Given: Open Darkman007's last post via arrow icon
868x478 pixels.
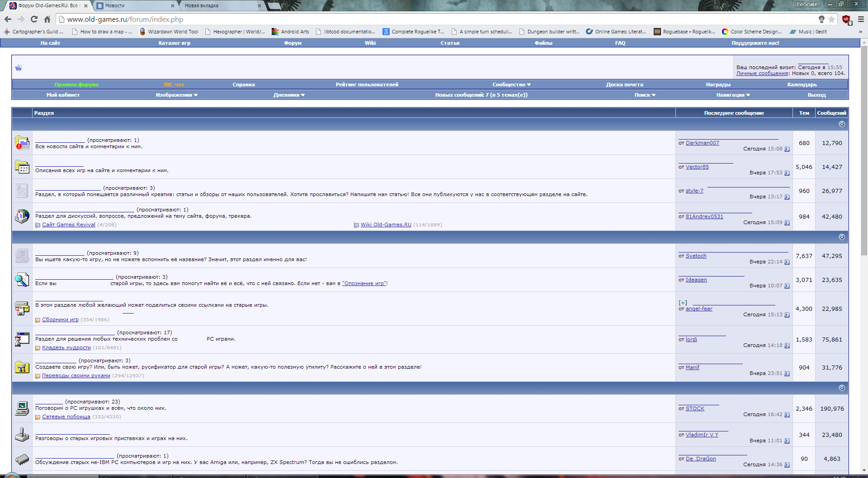Looking at the screenshot, I should pos(787,148).
